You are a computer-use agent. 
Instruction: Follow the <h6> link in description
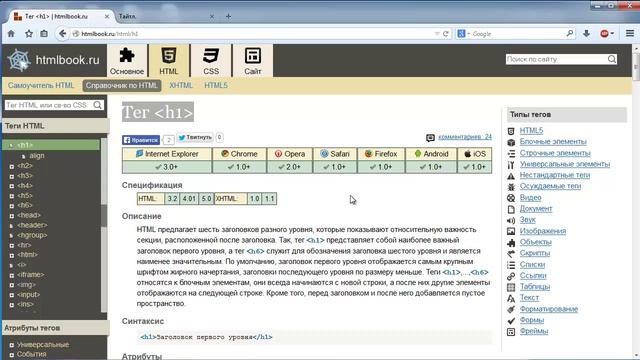coord(256,251)
